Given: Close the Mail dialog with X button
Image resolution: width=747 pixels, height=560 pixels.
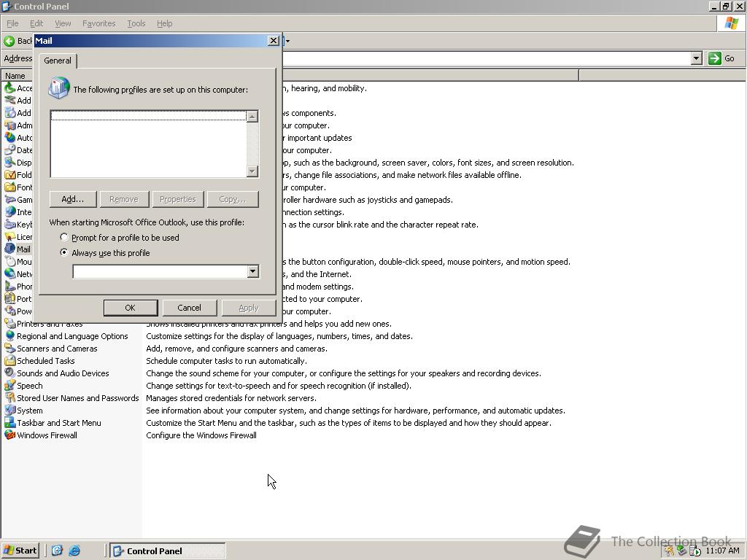Looking at the screenshot, I should click(x=273, y=41).
